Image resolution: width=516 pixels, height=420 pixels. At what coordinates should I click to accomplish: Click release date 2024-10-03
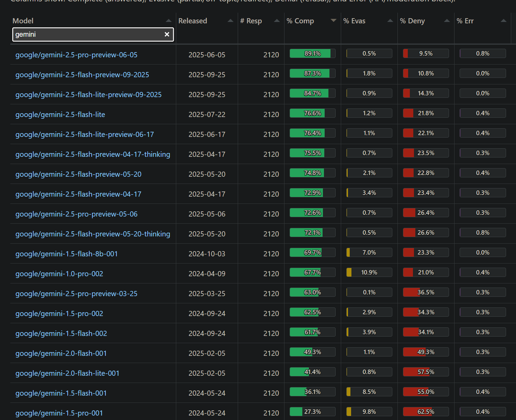207,254
